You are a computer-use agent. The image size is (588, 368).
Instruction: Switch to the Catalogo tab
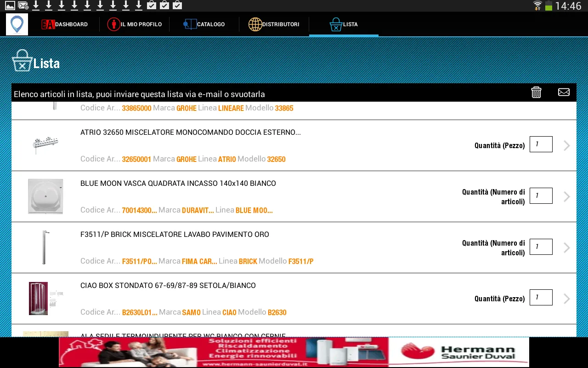point(204,24)
